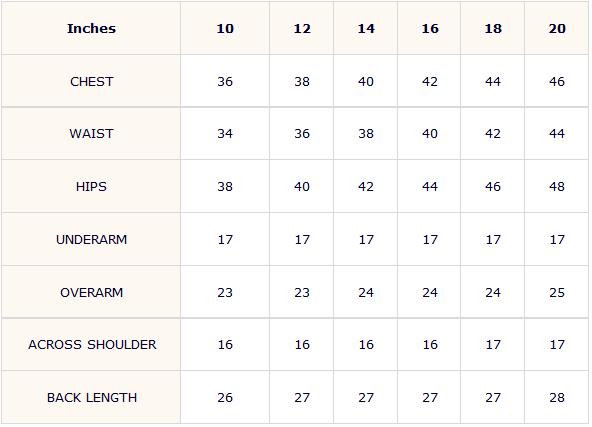The image size is (592, 427).
Task: Click hips value 48 for size 20
Action: click(557, 187)
